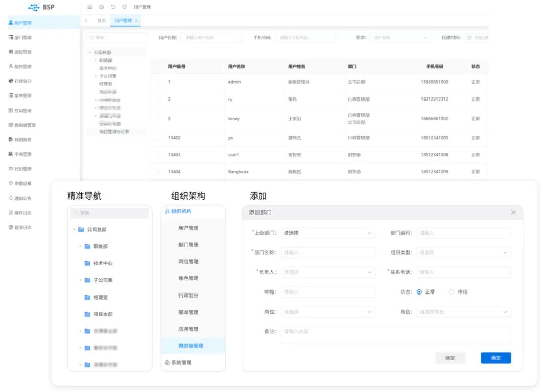Click the home icon next to the hamburger menu
The image size is (543, 392).
click(102, 7)
